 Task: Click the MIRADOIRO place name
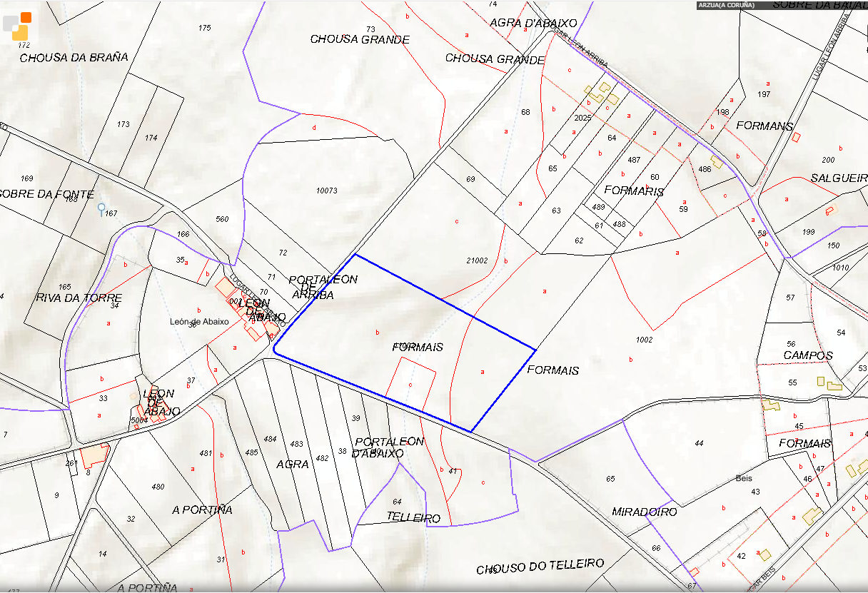(645, 512)
